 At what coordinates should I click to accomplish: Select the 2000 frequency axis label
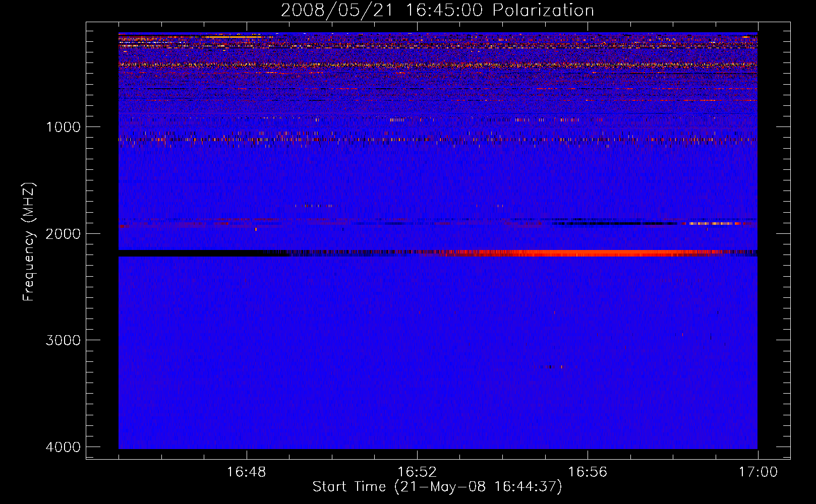(63, 234)
